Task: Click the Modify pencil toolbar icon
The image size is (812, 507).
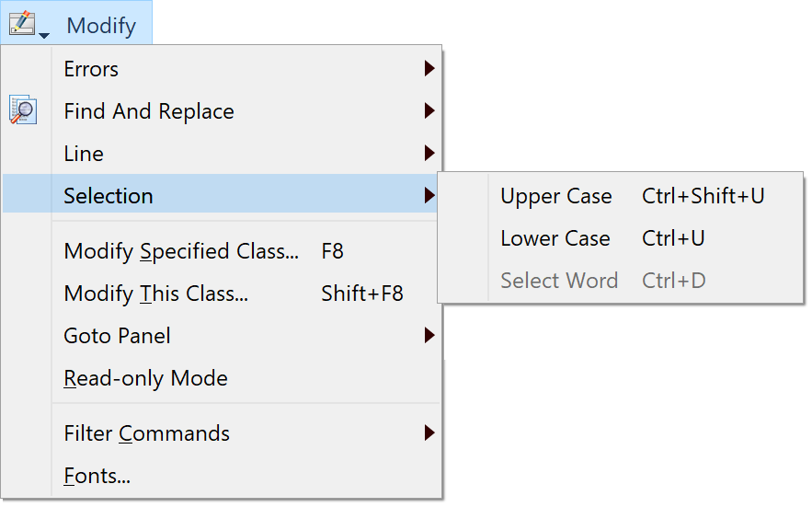Action: 22,23
